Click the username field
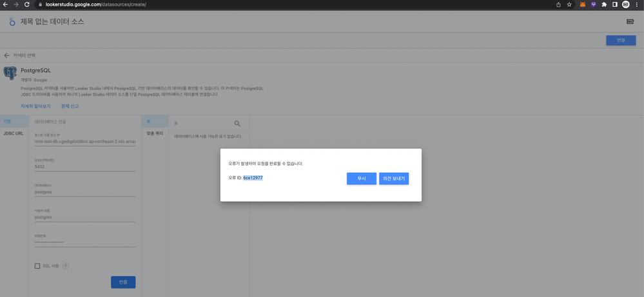The width and height of the screenshot is (644, 297). [x=85, y=217]
